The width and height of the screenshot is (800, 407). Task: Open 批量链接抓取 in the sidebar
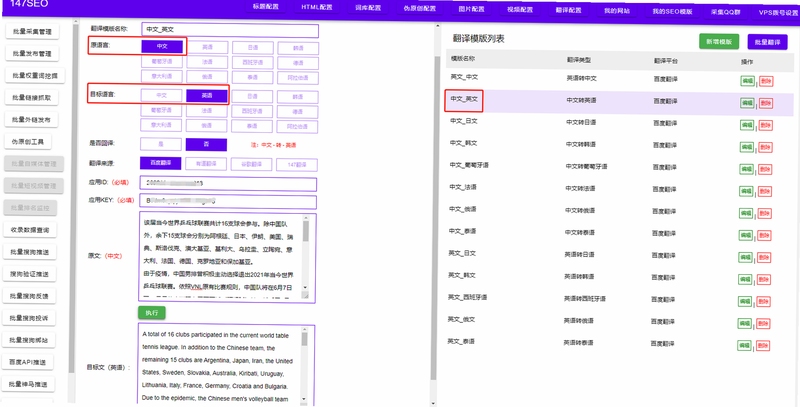[x=32, y=97]
